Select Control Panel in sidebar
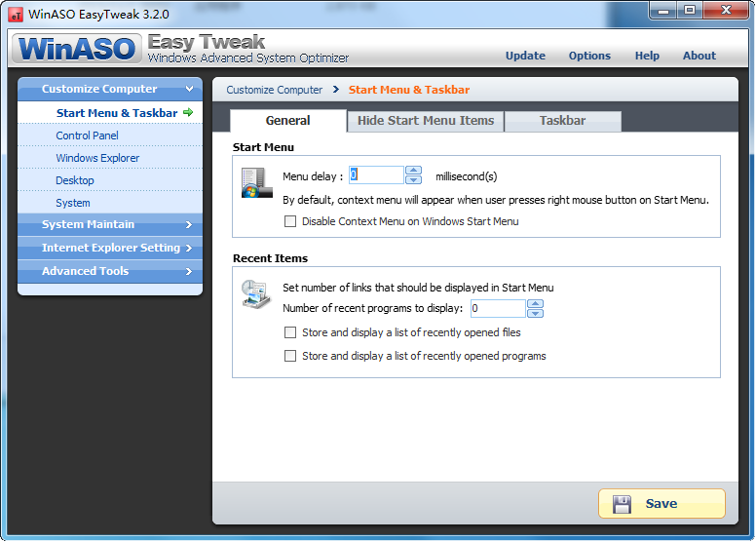The width and height of the screenshot is (756, 542). pyautogui.click(x=110, y=135)
